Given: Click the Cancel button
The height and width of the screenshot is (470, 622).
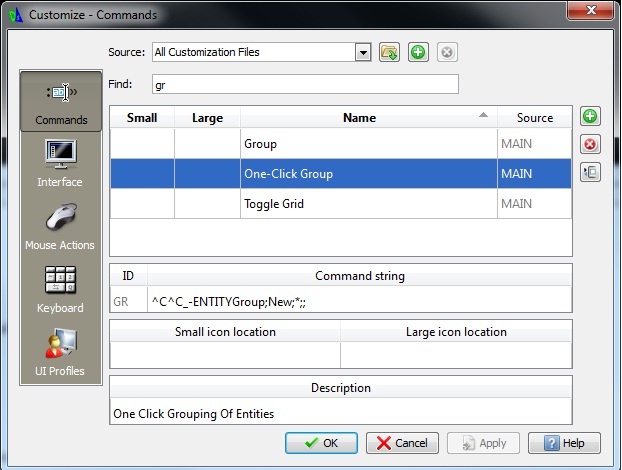Looking at the screenshot, I should click(x=402, y=443).
